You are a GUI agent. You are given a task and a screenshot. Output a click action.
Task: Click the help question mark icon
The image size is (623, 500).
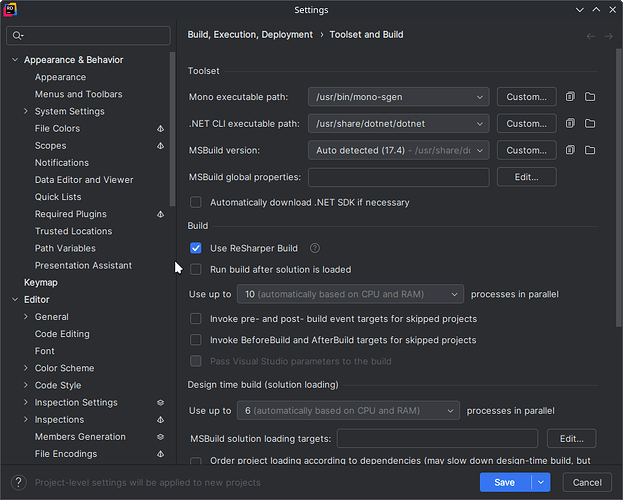[x=17, y=482]
